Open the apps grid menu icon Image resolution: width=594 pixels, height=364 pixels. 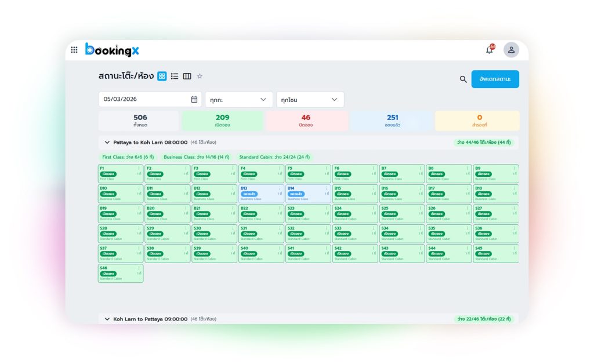tap(74, 50)
